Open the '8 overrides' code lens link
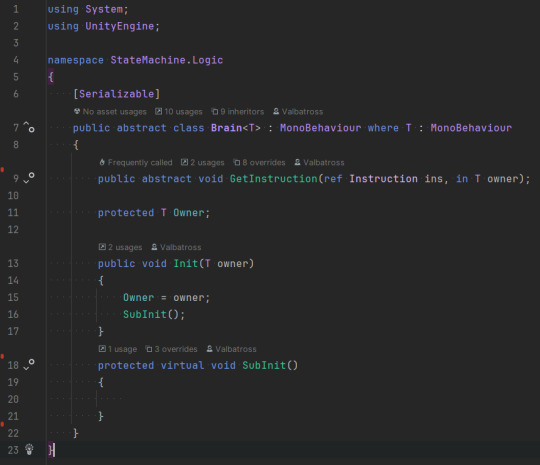 pos(259,162)
